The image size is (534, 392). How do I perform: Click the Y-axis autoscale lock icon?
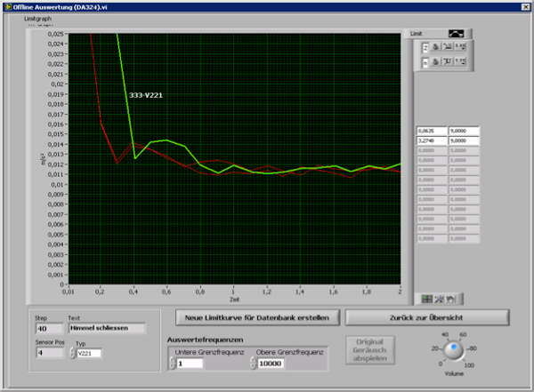[437, 61]
